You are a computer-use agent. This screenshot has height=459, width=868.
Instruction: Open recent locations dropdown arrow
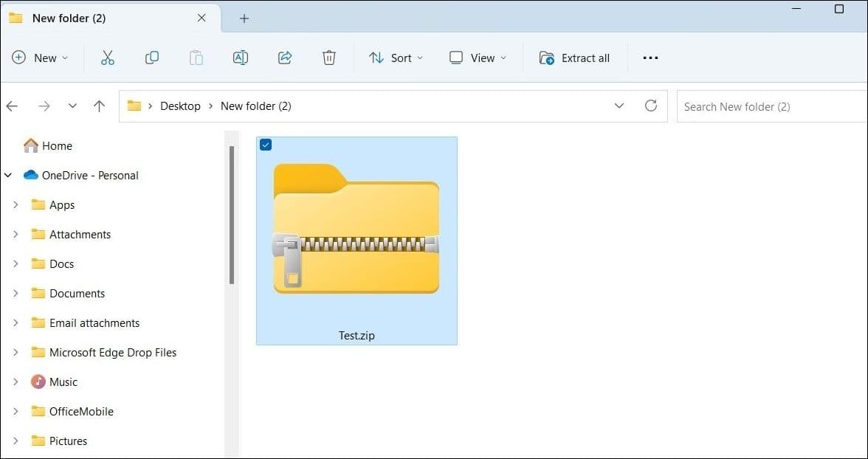[x=72, y=106]
